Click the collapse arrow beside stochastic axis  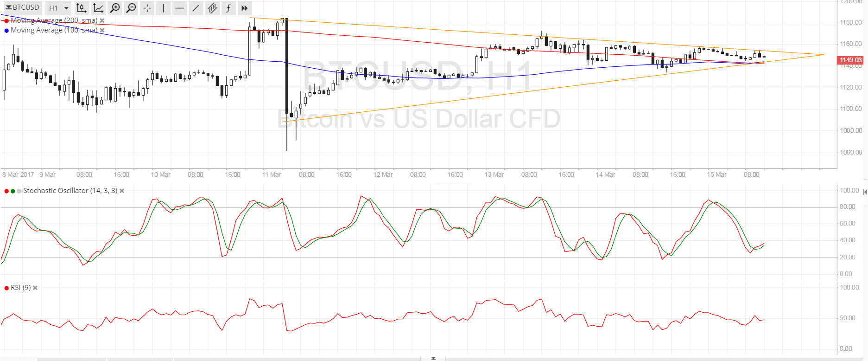[865, 192]
